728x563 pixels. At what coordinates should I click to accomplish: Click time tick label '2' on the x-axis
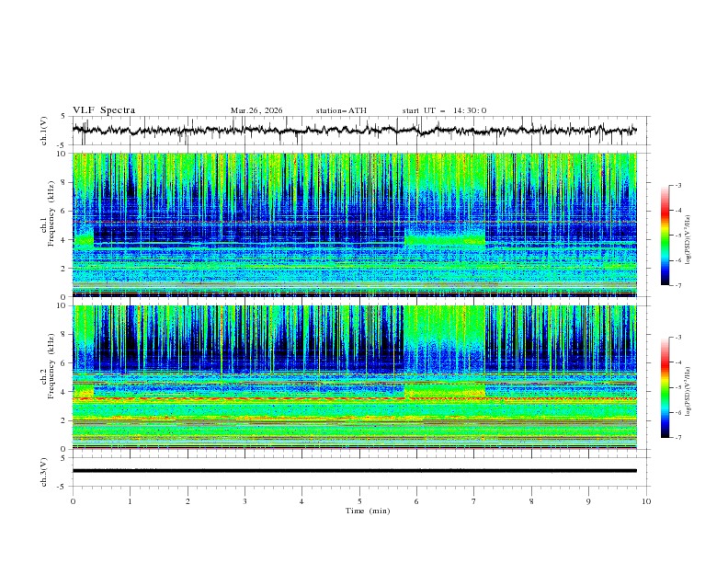point(188,501)
